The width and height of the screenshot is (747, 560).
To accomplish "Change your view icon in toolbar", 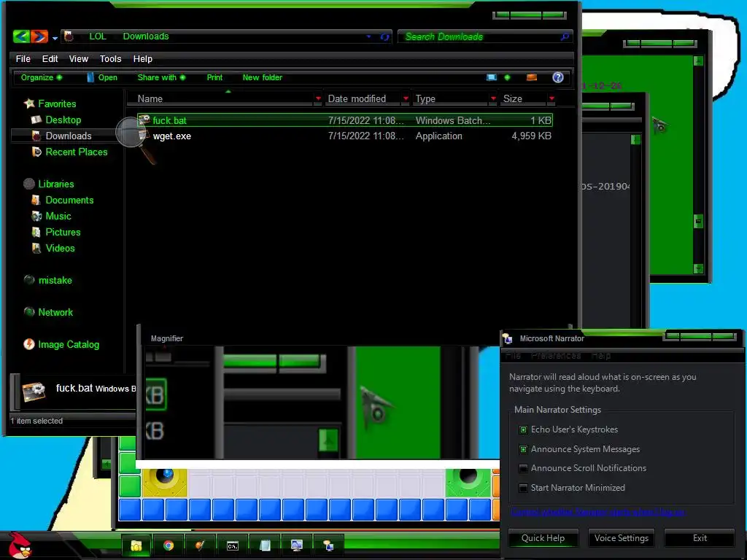I will pos(491,77).
